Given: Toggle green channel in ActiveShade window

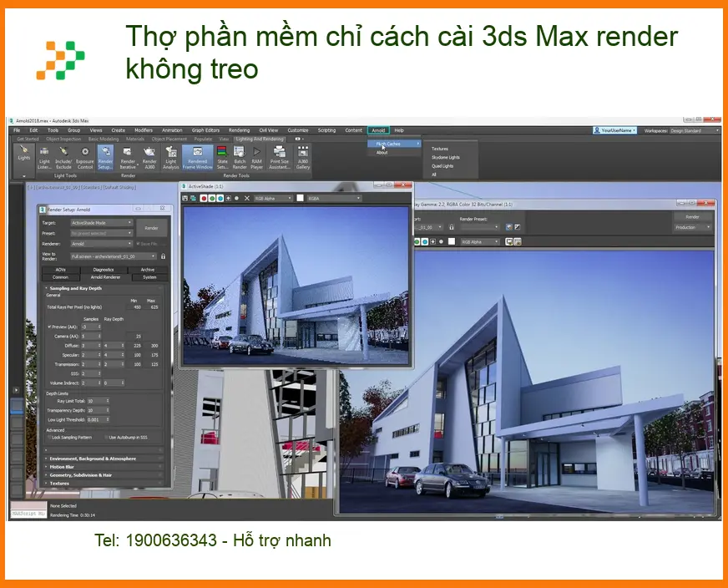Looking at the screenshot, I should 212,198.
